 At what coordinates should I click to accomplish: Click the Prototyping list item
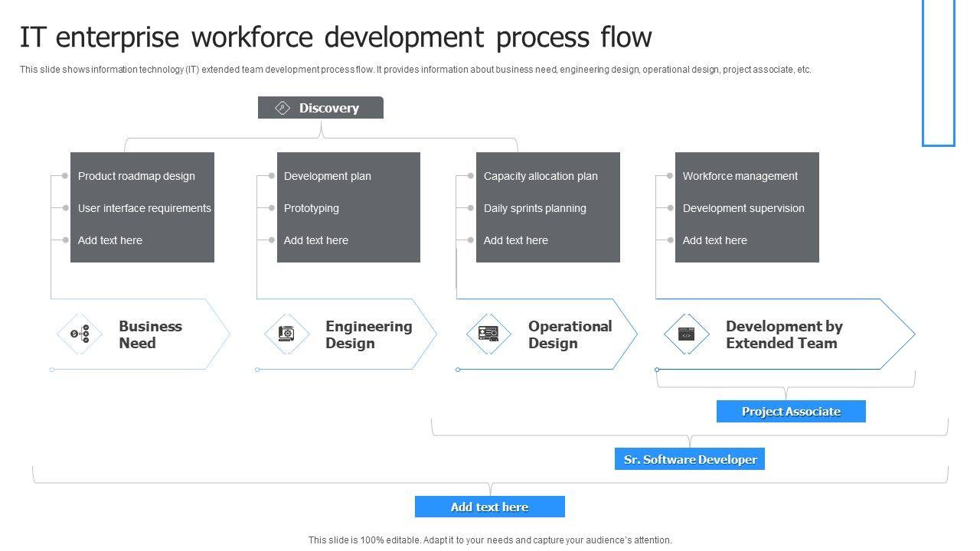311,208
